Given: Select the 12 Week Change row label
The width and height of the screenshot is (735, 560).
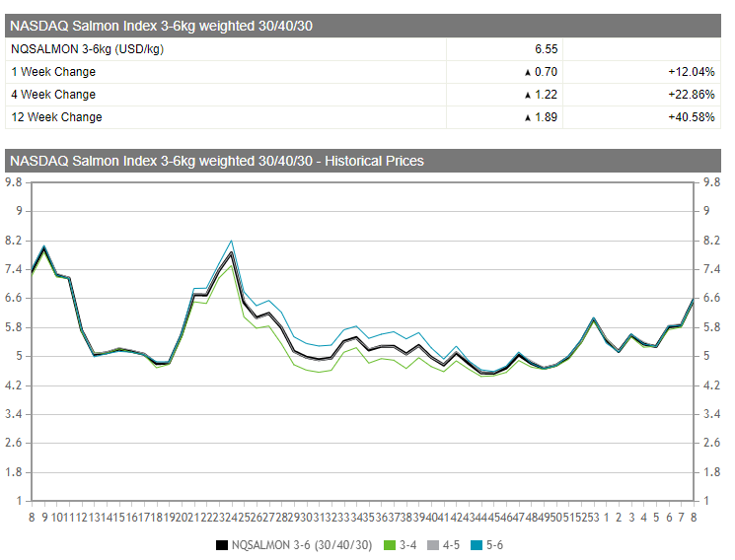Looking at the screenshot, I should (x=56, y=117).
